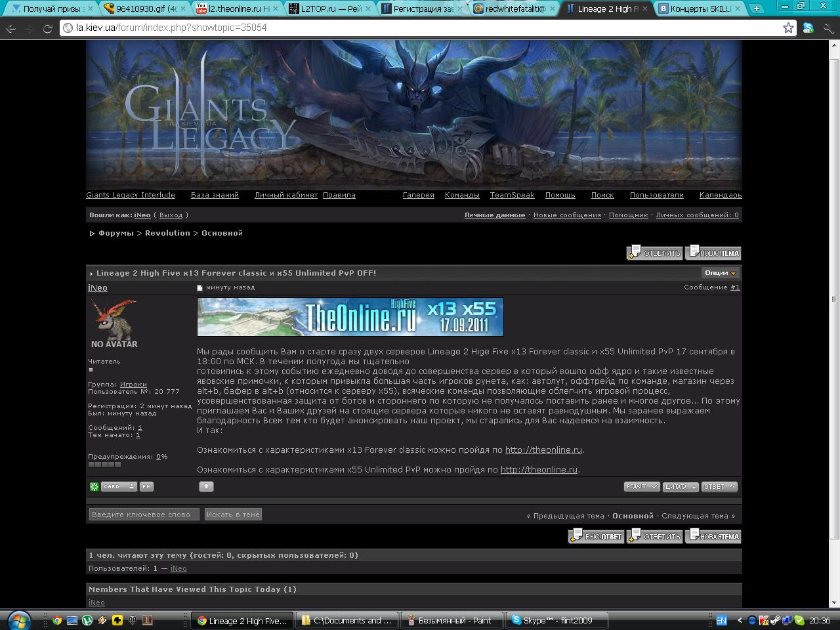Click the TheOnline.ru banner image

[350, 317]
